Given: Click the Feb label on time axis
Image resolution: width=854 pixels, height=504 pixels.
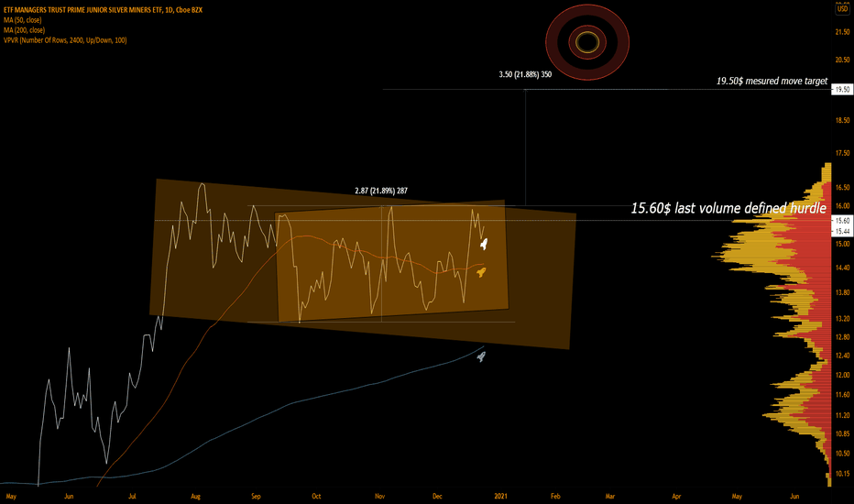Looking at the screenshot, I should pos(555,497).
